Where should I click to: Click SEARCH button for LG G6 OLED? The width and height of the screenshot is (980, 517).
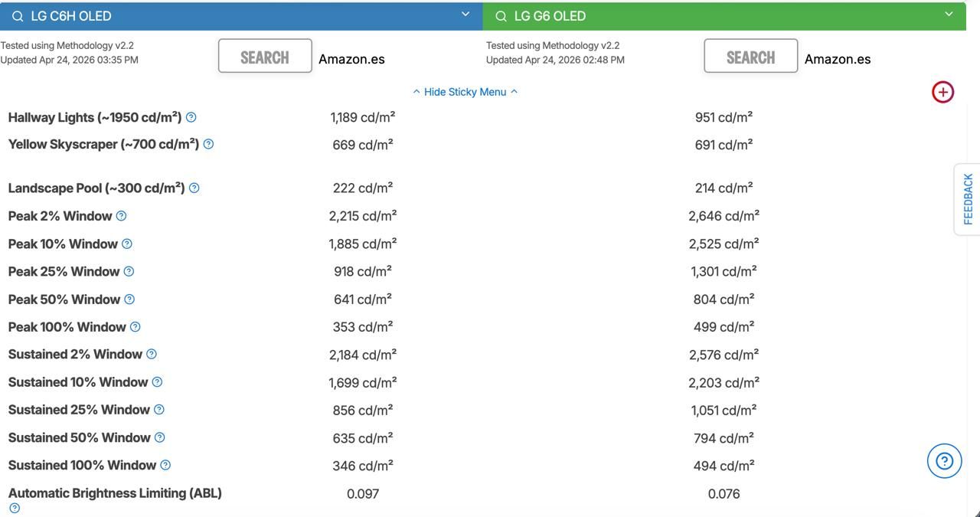click(x=750, y=57)
